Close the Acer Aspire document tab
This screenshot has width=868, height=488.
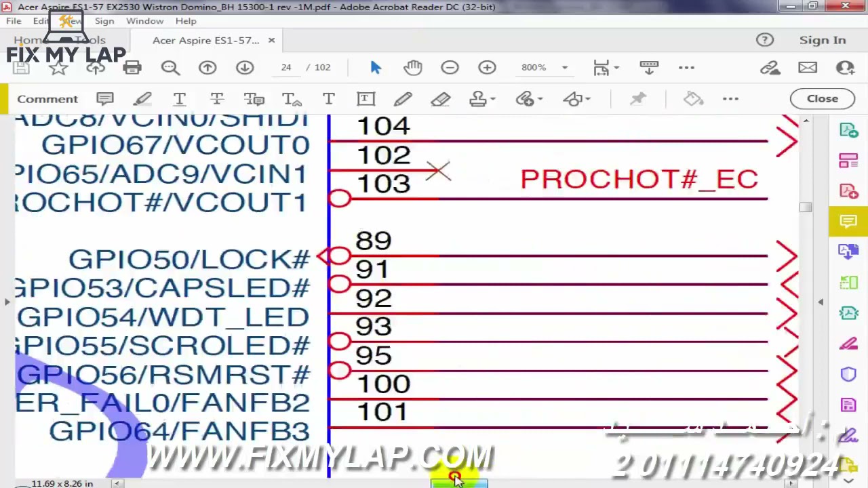[271, 40]
